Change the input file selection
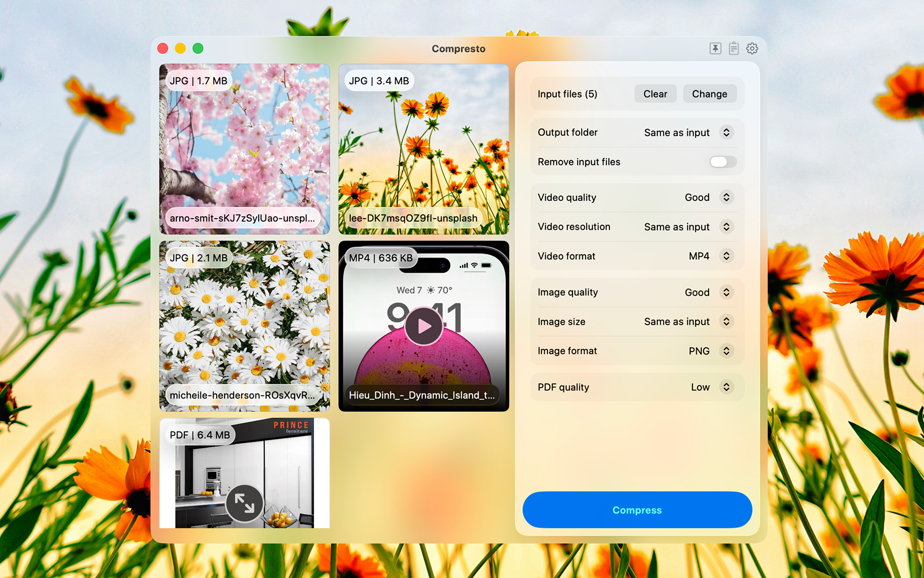The image size is (924, 578). (x=710, y=94)
